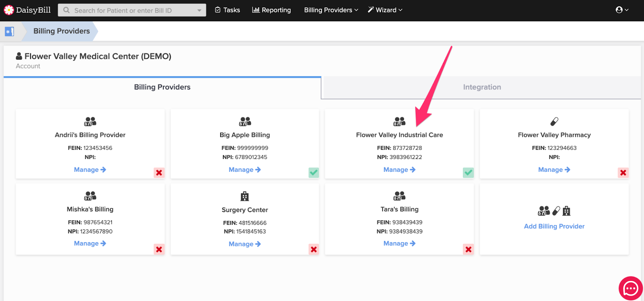Screen dimensions: 644x301
Task: Click red X status on Andrii's Billing Provider
Action: point(159,173)
